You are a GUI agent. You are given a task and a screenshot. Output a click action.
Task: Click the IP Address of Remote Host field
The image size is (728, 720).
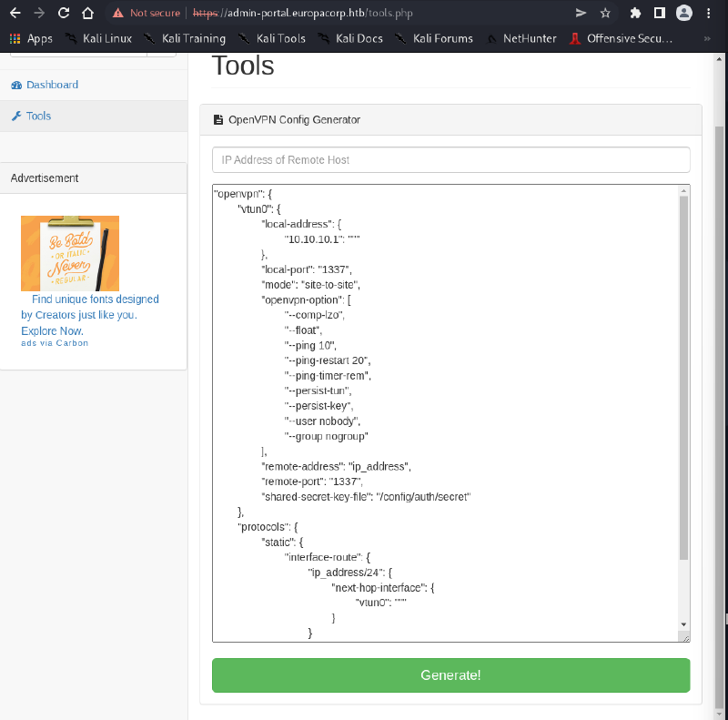pos(450,159)
